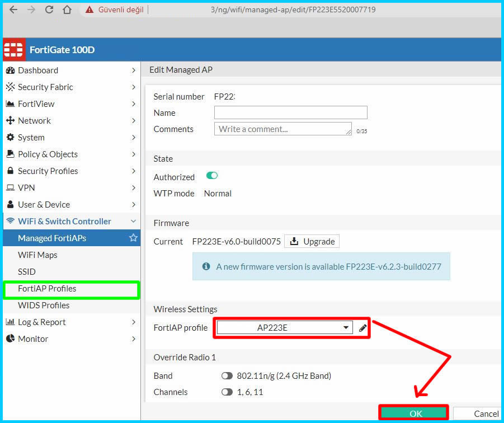Expand the User & Device chevron
The image size is (504, 423).
pyautogui.click(x=134, y=204)
